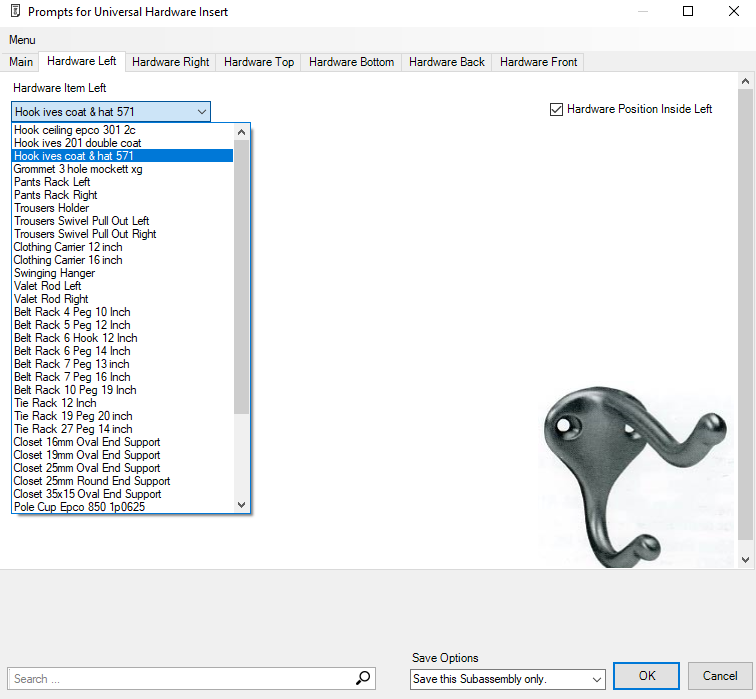The width and height of the screenshot is (756, 699).
Task: Collapse the Hardware Item Left dropdown
Action: tap(202, 112)
